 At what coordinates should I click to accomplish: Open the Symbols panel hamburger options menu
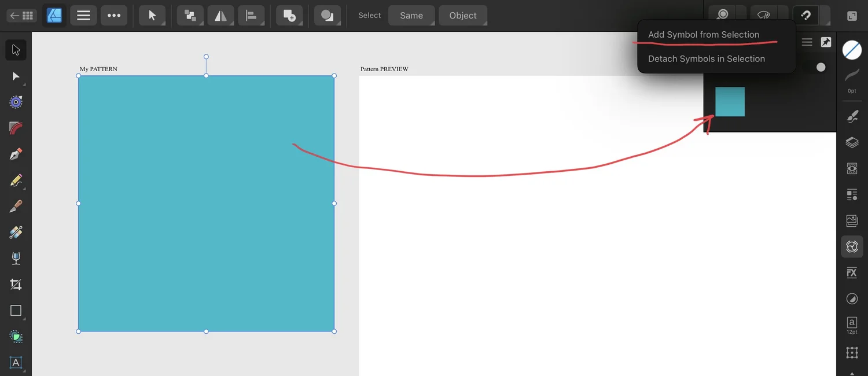point(807,42)
